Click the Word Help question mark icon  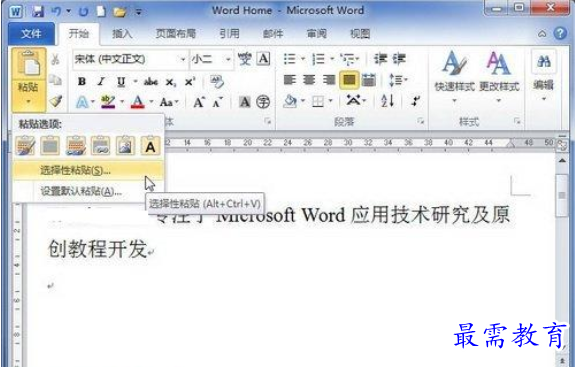(560, 33)
